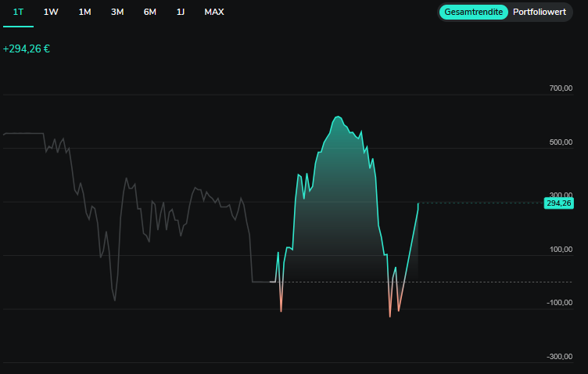Switch to the 1W time range
The height and width of the screenshot is (374, 588).
[51, 13]
